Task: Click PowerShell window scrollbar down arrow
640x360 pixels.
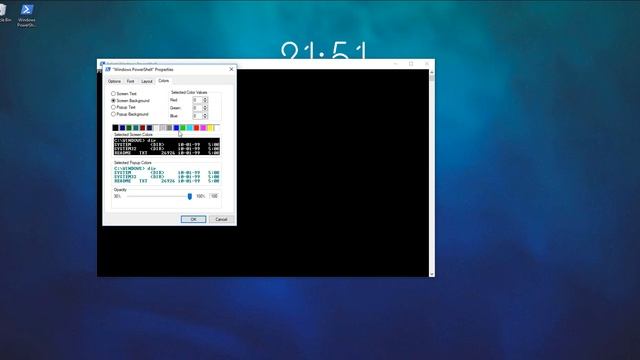Action: [432, 274]
